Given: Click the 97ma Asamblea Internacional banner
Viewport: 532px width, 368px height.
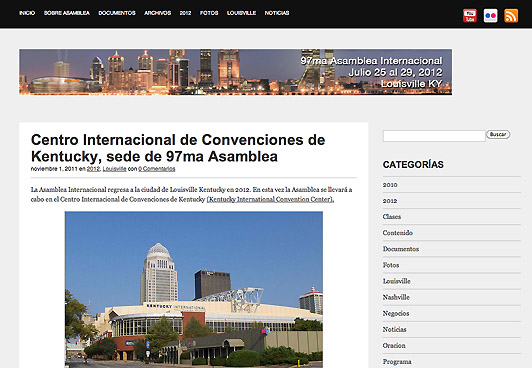Looking at the screenshot, I should pyautogui.click(x=235, y=72).
